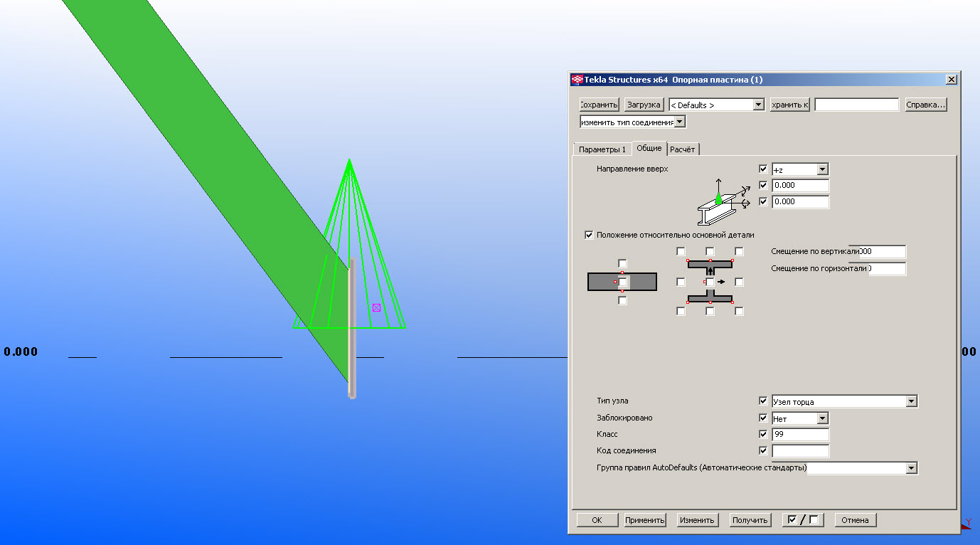Click the Справка... help button

pos(925,105)
